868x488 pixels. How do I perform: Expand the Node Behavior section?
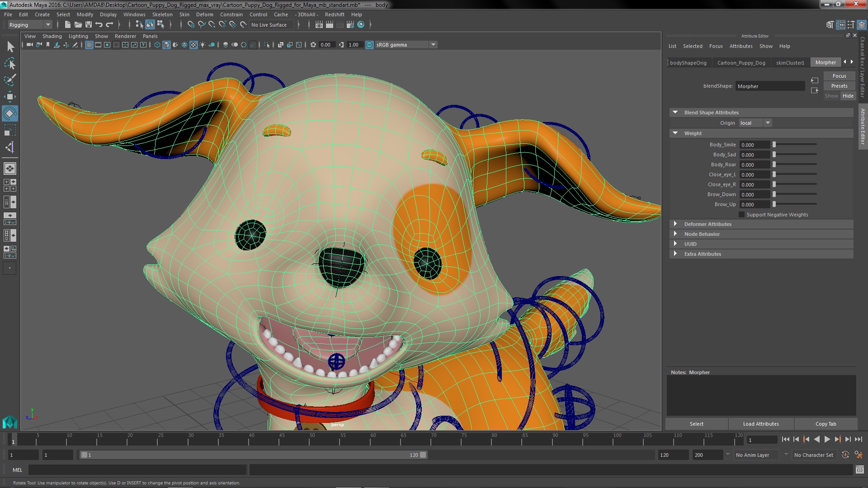pos(675,234)
